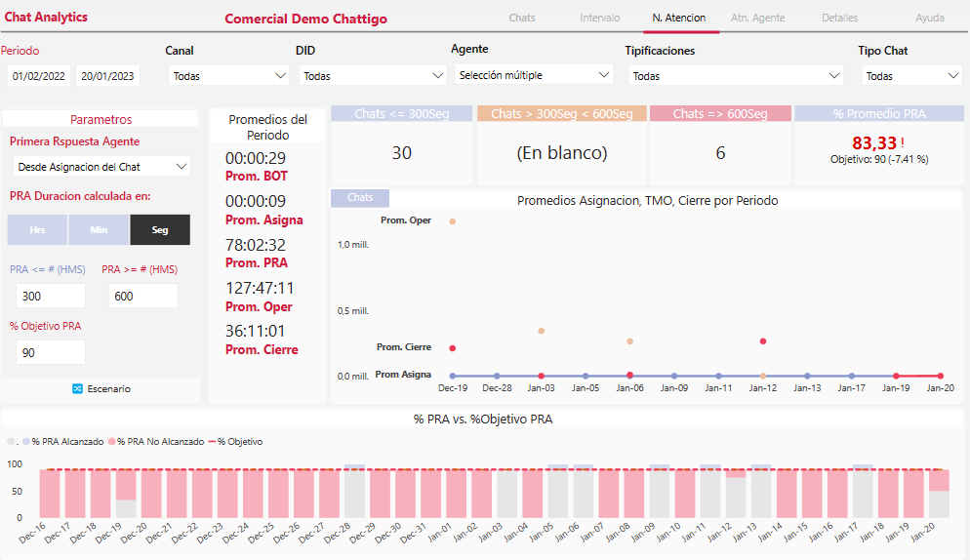Click Prom. Oper data point on Dec-19
The height and width of the screenshot is (560, 970).
point(453,221)
